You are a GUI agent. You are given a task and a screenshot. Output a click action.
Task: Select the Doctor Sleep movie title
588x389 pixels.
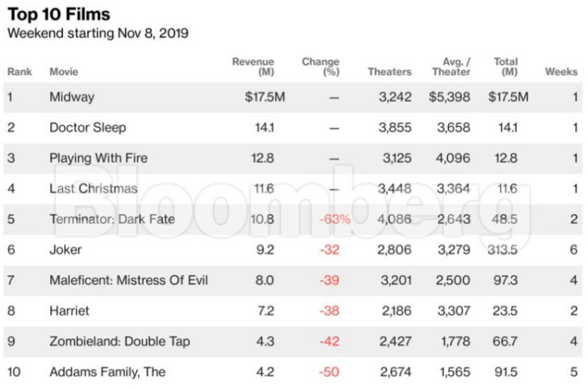click(87, 127)
